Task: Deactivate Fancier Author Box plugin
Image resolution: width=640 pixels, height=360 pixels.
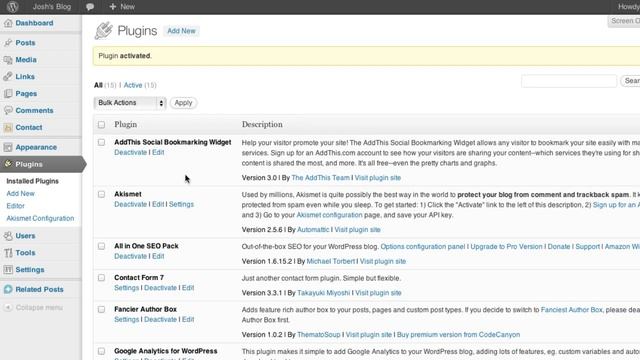Action: (160, 320)
